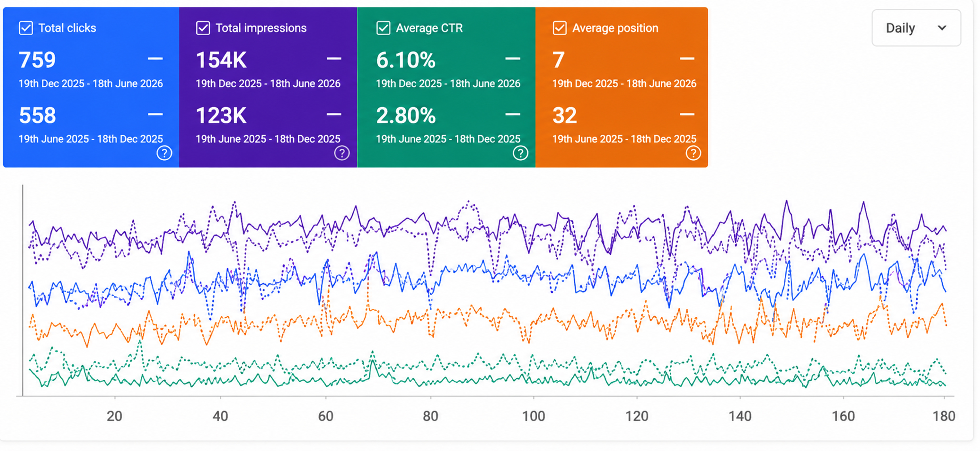This screenshot has height=451, width=980.
Task: Select the Total clicks card label
Action: coord(67,28)
